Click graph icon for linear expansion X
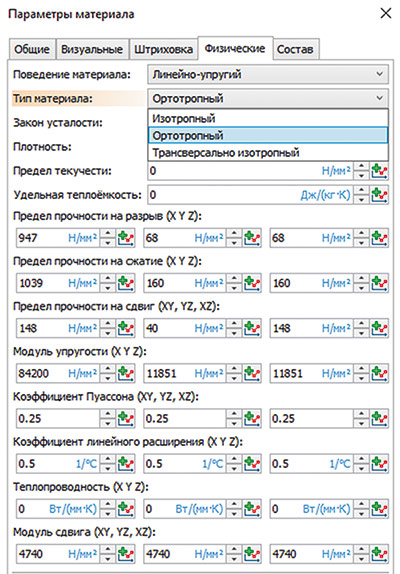 (126, 464)
